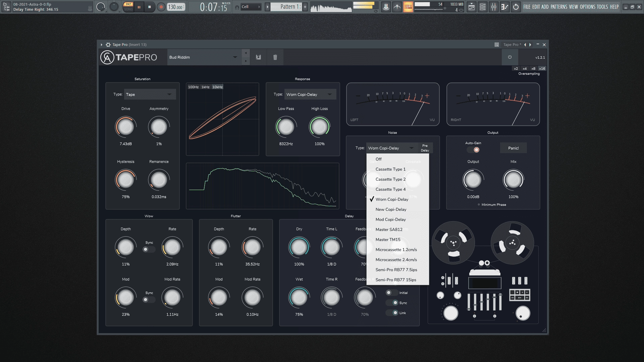Viewport: 644px width, 362px height.
Task: Click the Response Low Pass knob
Action: [x=286, y=127]
